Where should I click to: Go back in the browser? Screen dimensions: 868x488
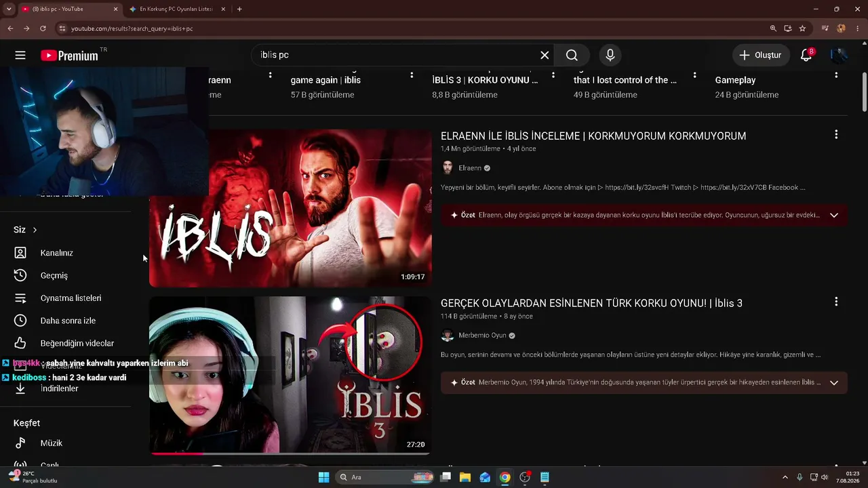10,28
